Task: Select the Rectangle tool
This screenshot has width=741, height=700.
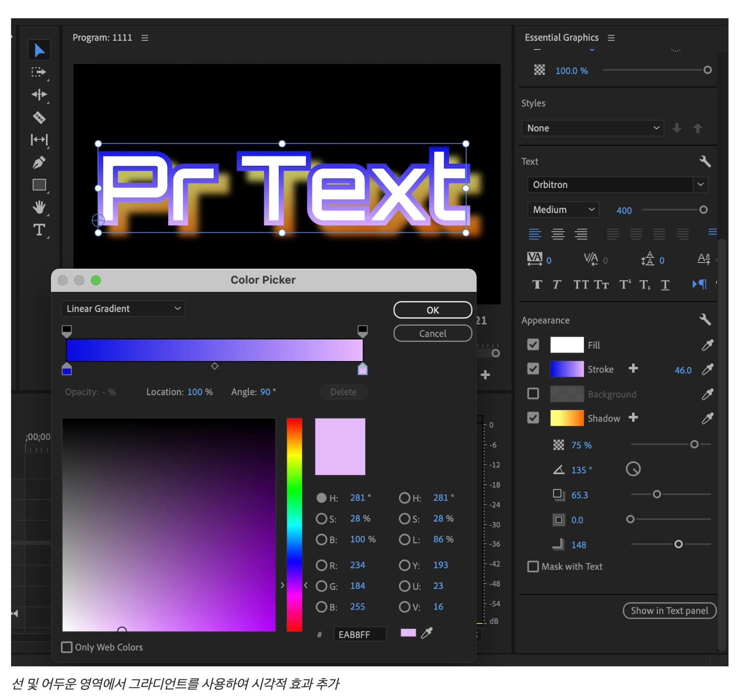Action: tap(39, 185)
